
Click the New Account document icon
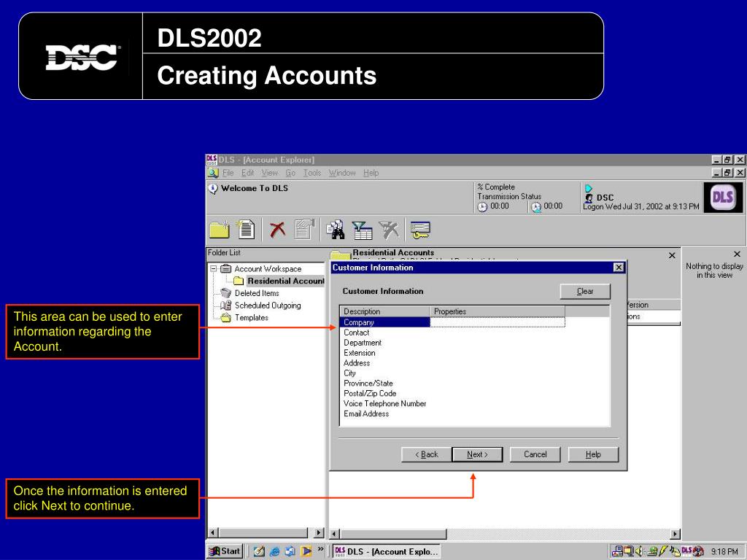click(246, 229)
